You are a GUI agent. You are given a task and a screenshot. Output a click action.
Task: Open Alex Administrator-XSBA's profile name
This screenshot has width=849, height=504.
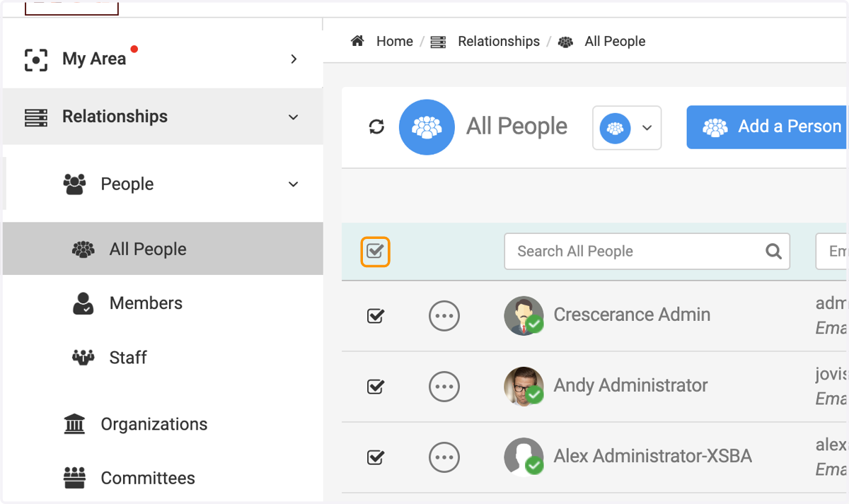652,456
